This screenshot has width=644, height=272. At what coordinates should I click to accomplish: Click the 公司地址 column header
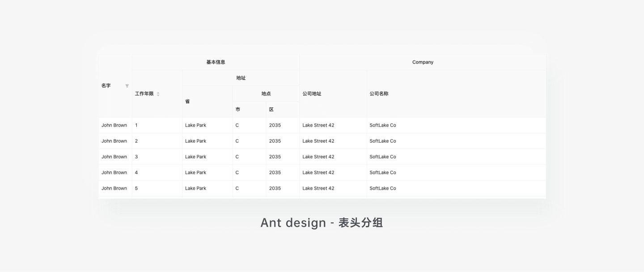coord(312,94)
